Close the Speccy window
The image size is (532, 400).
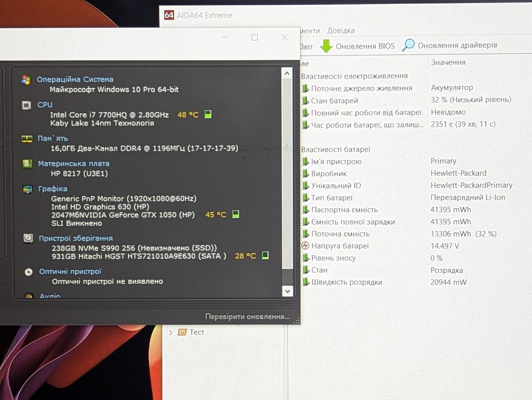285,37
